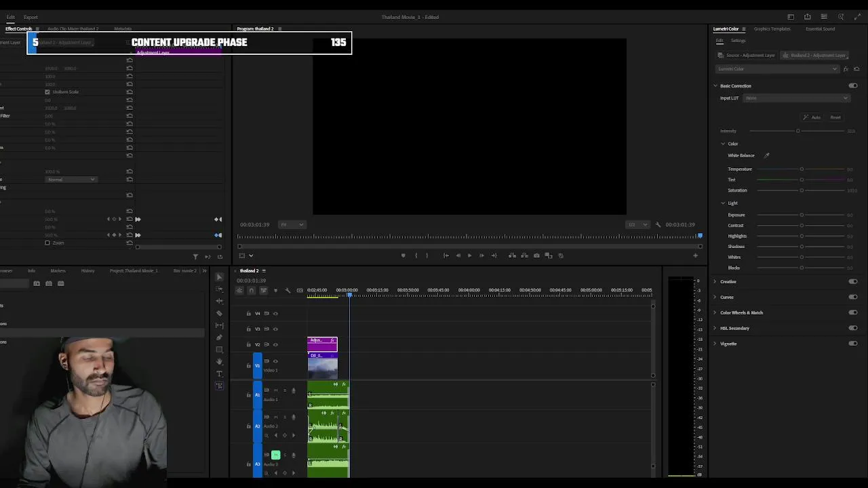This screenshot has width=868, height=488.
Task: Select the Hand tool
Action: pyautogui.click(x=219, y=362)
